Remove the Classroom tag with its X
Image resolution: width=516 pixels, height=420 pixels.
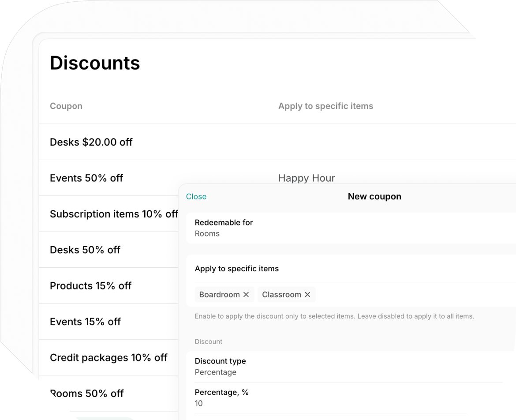(307, 294)
